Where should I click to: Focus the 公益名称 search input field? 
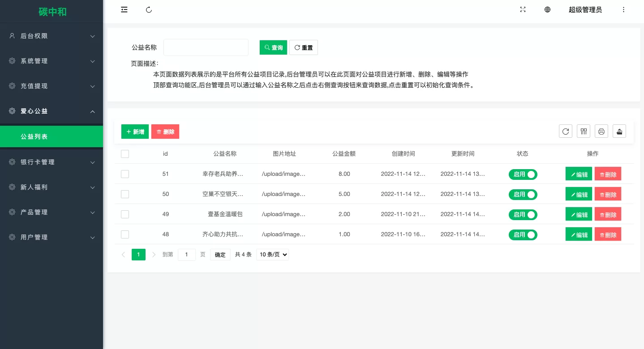[206, 47]
